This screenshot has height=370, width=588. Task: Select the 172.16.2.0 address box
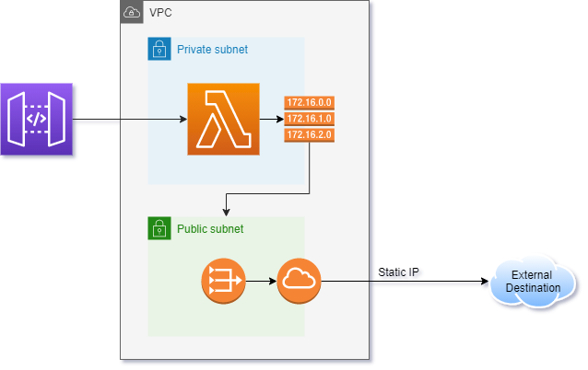(x=308, y=136)
